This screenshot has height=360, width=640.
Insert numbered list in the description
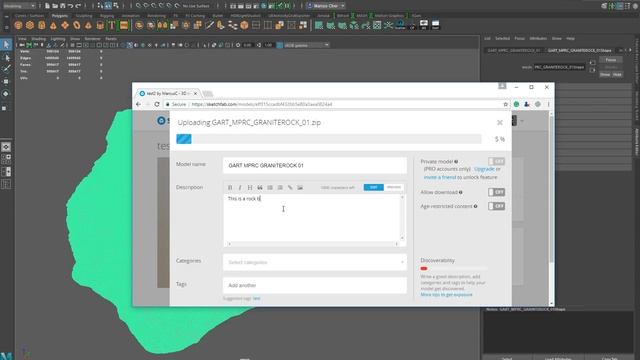(x=280, y=187)
